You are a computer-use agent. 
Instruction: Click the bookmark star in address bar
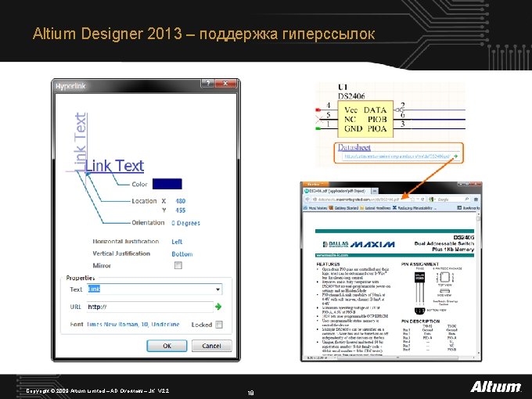[413, 199]
